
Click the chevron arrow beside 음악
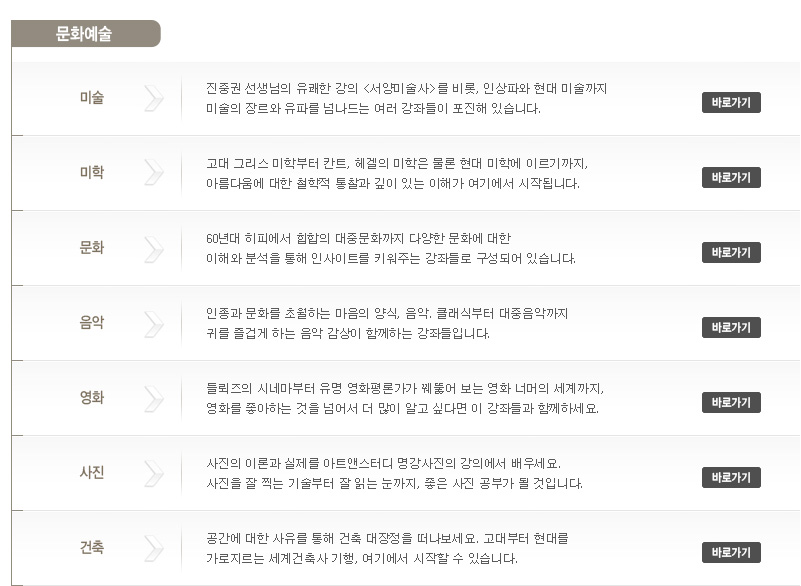click(154, 324)
